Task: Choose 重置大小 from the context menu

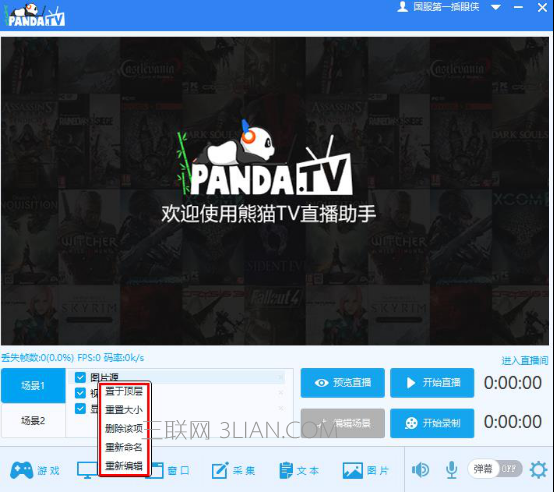Action: [x=124, y=410]
